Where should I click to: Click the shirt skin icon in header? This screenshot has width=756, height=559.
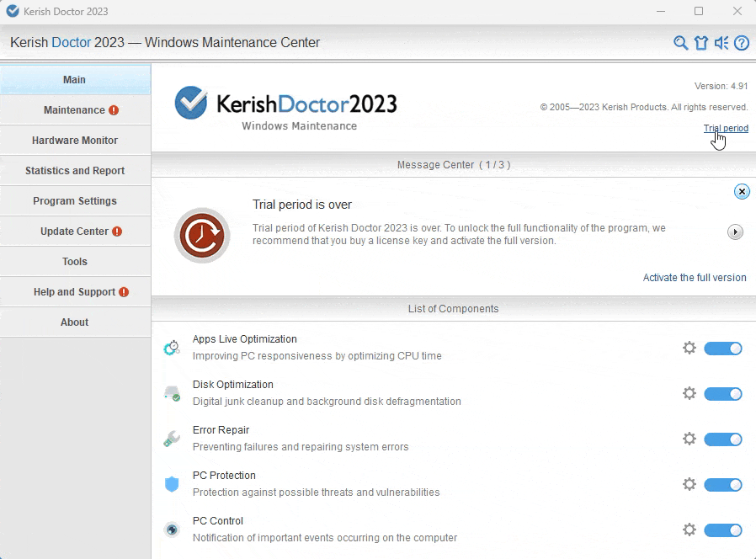tap(701, 43)
